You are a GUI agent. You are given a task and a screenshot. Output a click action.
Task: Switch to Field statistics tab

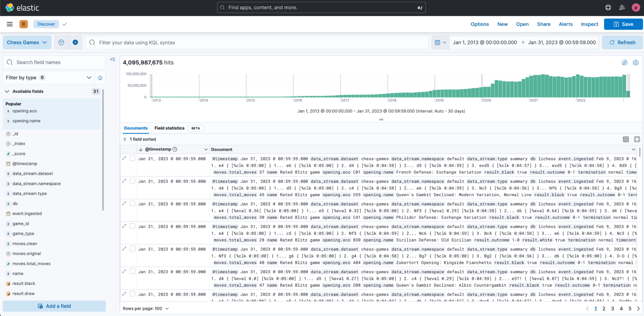tap(169, 128)
